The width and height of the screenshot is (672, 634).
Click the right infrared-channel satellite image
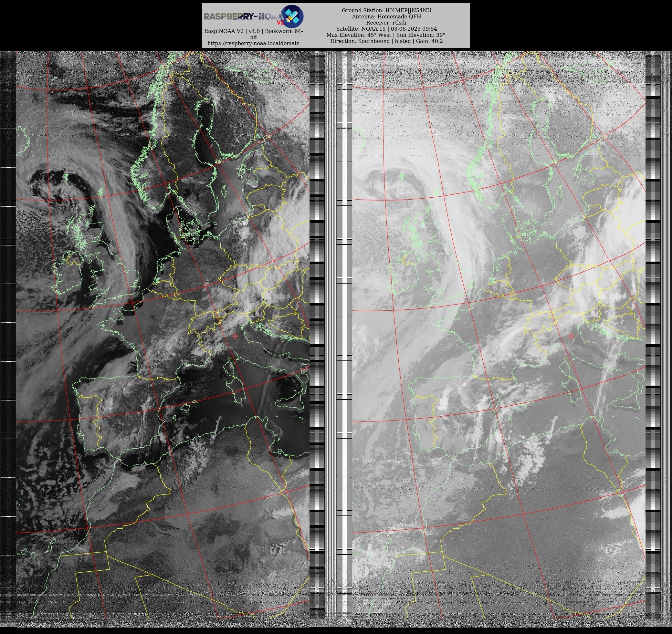[x=499, y=339]
